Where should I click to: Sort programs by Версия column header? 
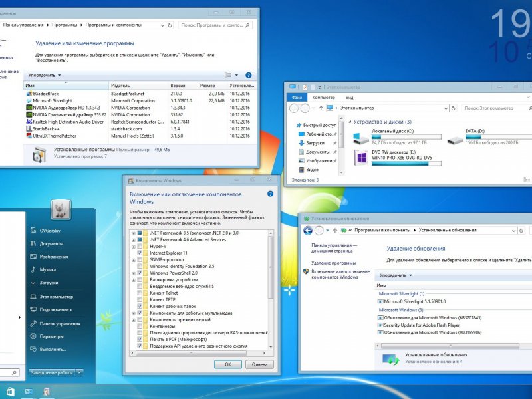[184, 86]
